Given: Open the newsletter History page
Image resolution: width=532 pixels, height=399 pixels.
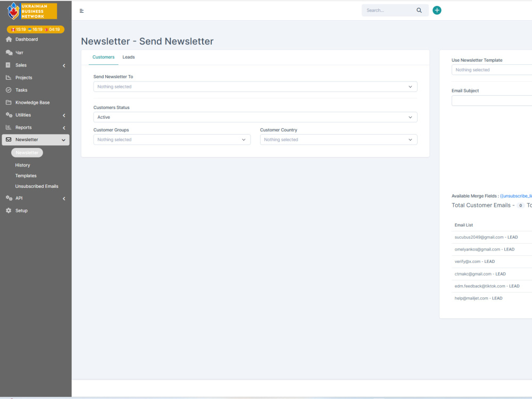Looking at the screenshot, I should pyautogui.click(x=23, y=165).
